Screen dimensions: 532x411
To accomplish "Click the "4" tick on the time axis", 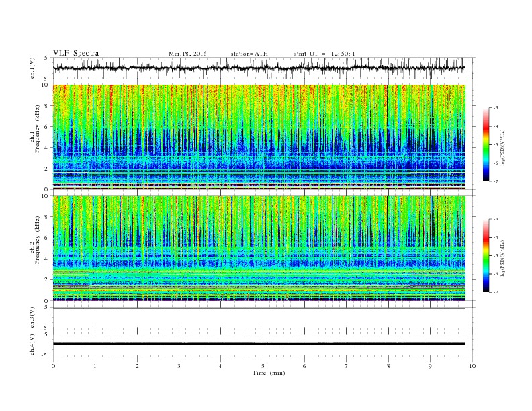I will click(220, 366).
